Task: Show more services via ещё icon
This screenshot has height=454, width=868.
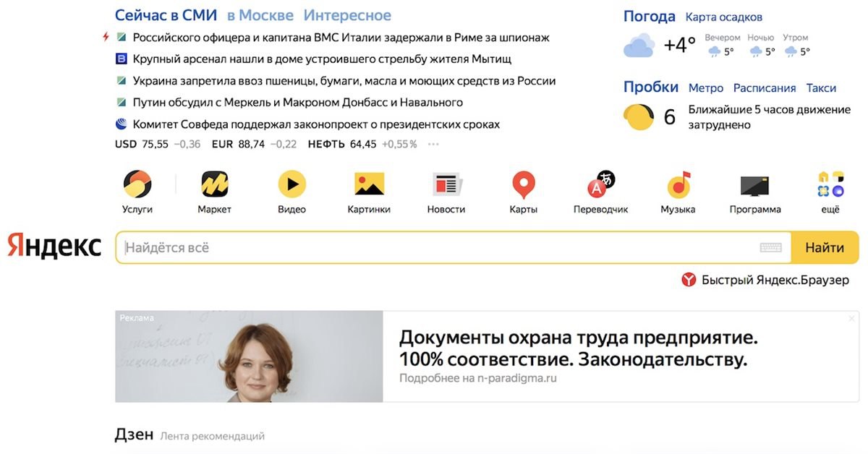Action: click(x=831, y=184)
